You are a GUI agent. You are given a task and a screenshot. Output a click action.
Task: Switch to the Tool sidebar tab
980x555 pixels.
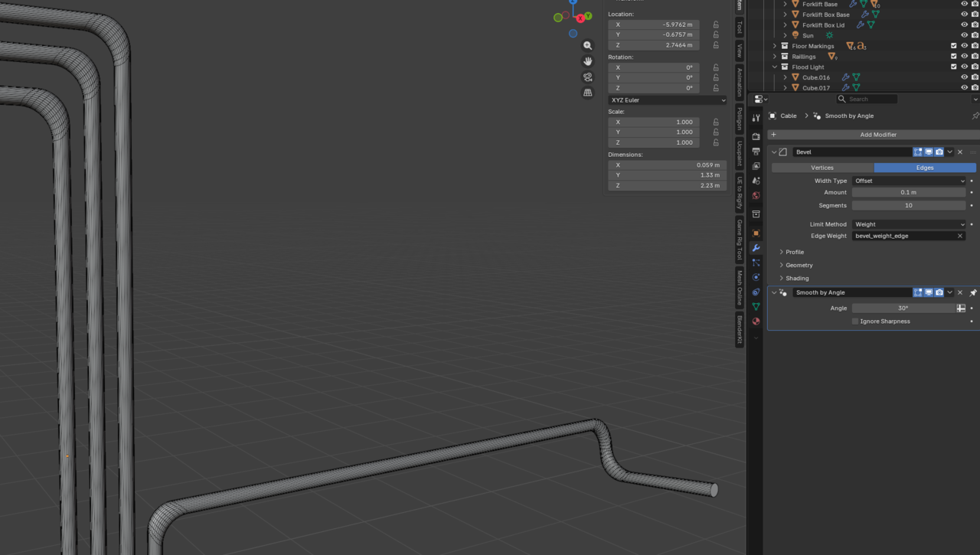tap(740, 28)
